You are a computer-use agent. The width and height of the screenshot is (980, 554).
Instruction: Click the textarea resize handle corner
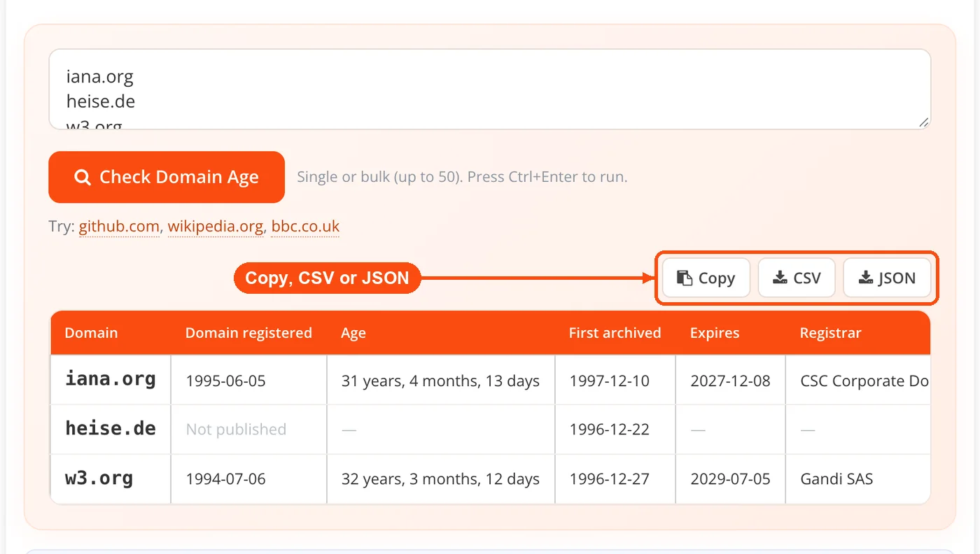point(923,122)
